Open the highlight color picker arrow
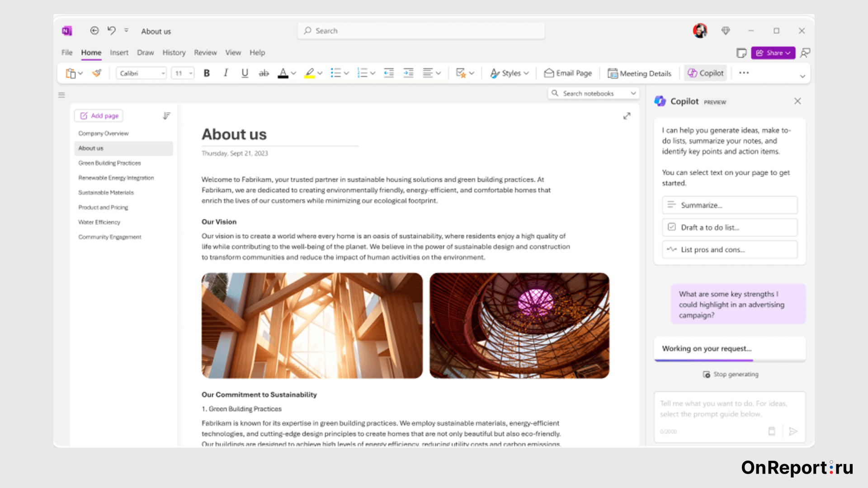 click(x=320, y=73)
